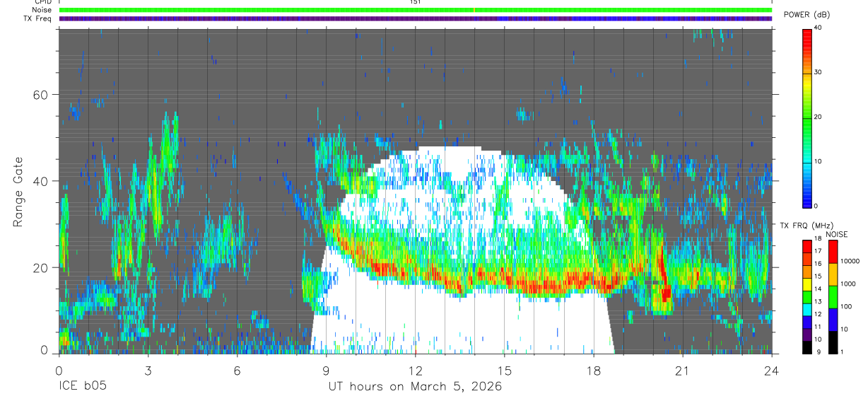Click the black segment of TX FRQ scale
The image size is (868, 401).
807,346
